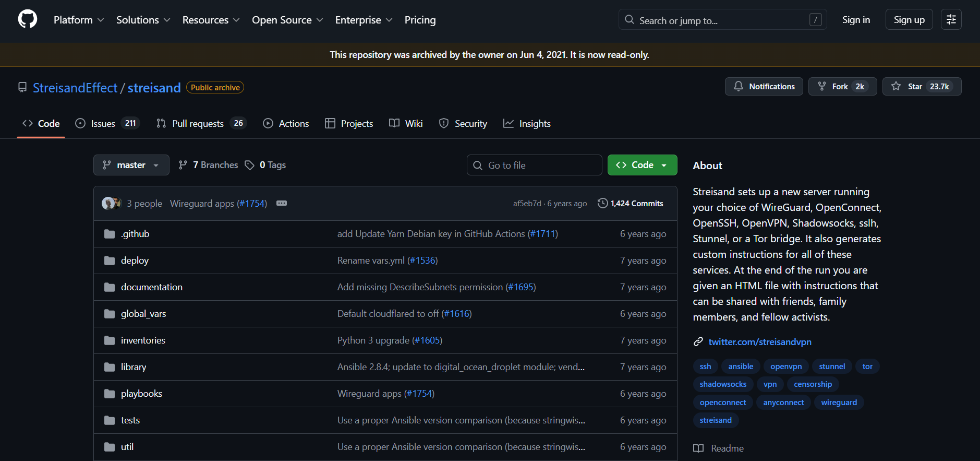
Task: Click the Go to file search field
Action: pyautogui.click(x=534, y=165)
